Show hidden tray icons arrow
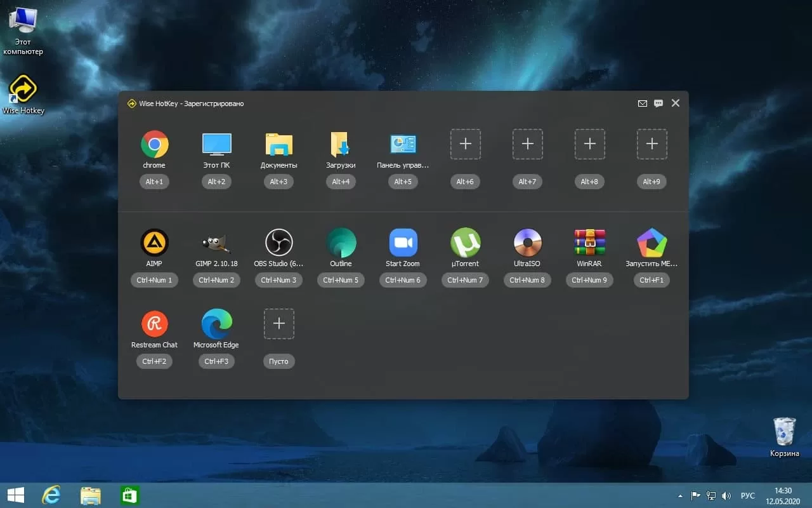 [x=681, y=496]
